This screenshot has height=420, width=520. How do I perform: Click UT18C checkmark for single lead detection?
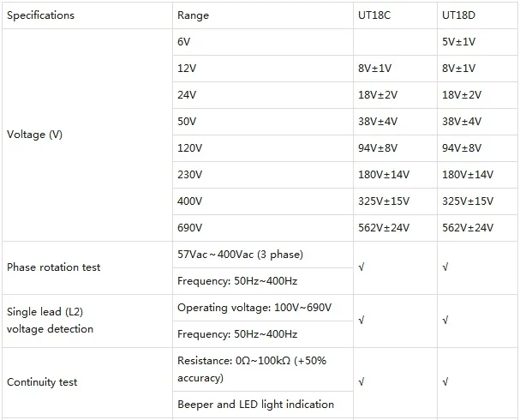pyautogui.click(x=361, y=321)
